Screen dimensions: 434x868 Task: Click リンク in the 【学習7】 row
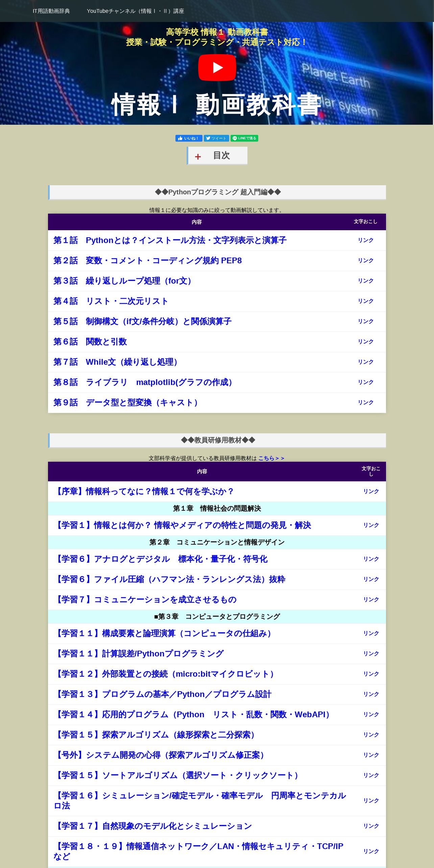371,600
